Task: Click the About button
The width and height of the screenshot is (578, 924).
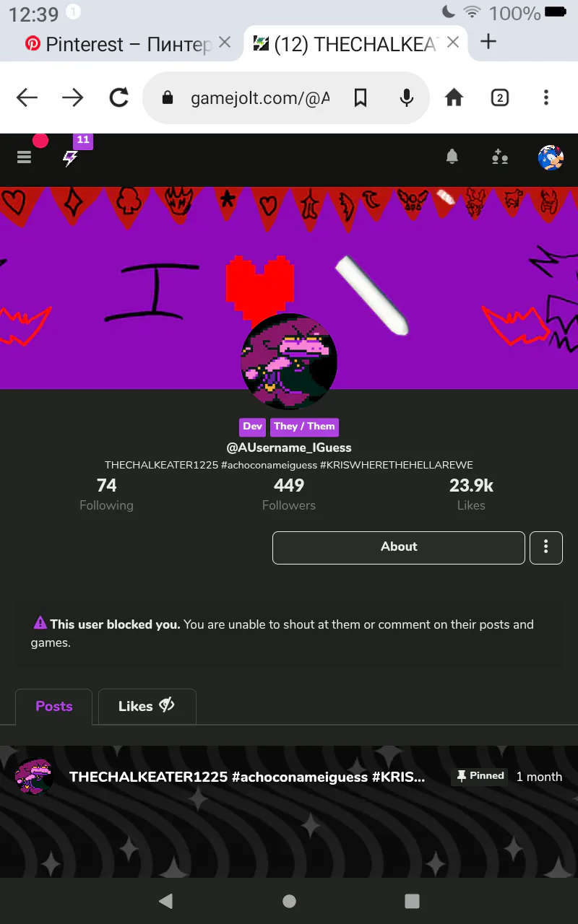Action: point(399,547)
